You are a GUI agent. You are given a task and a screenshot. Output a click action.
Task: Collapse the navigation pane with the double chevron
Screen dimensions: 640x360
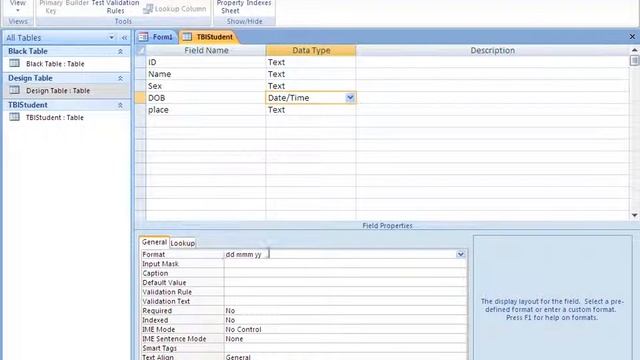124,38
